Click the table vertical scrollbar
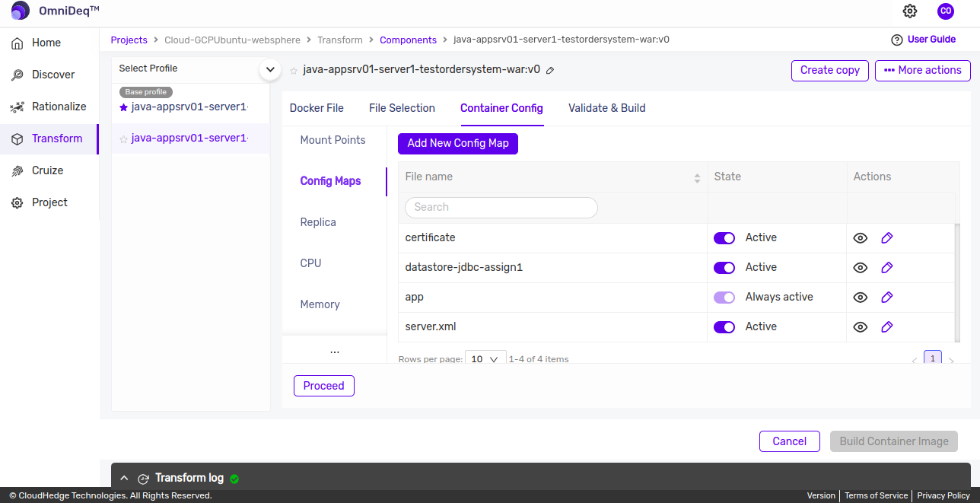The image size is (980, 503). [x=957, y=282]
